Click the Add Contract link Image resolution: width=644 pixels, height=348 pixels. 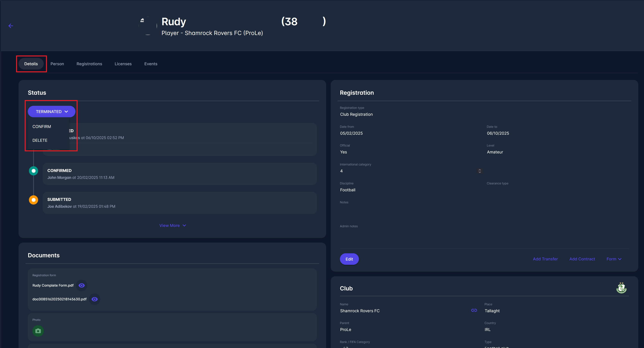pos(582,259)
